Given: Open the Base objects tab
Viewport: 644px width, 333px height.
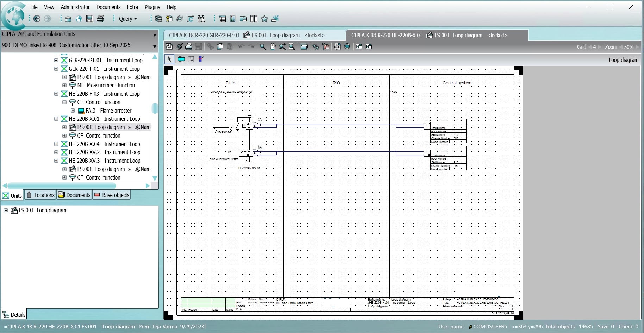Looking at the screenshot, I should (112, 195).
